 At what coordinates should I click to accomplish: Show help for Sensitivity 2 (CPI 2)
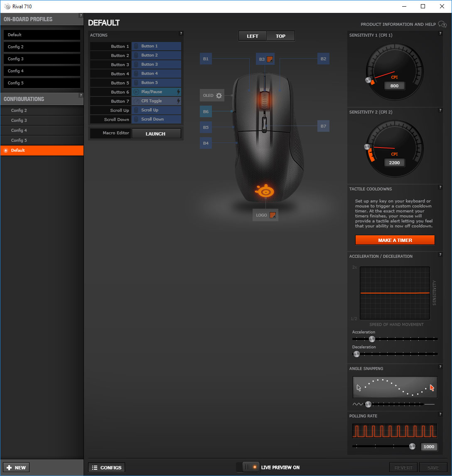(440, 110)
